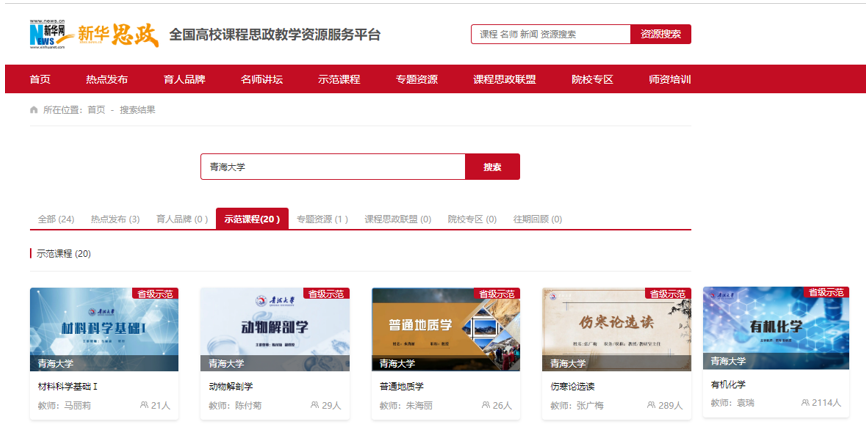Click the enrollment icon on 材料科学基础 I card

point(144,405)
